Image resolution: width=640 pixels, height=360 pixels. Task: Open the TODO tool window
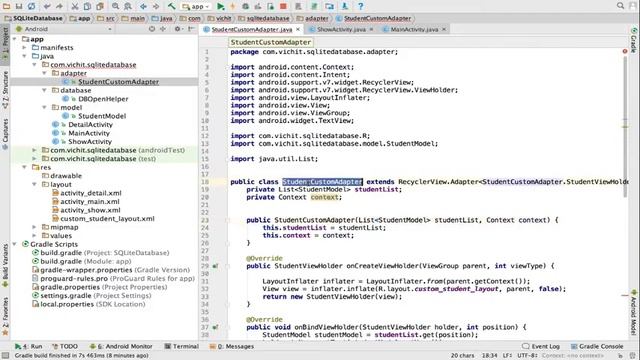[x=65, y=346]
